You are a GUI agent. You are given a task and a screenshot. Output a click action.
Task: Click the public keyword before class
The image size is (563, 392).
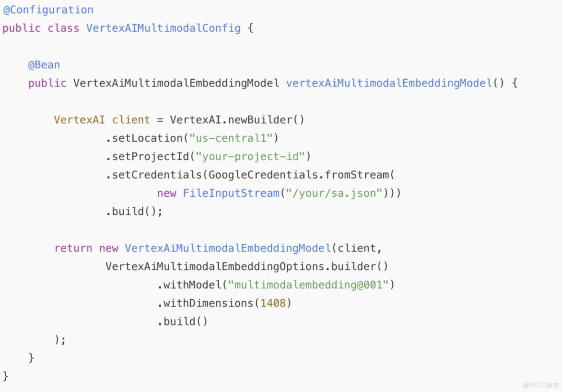tap(21, 28)
